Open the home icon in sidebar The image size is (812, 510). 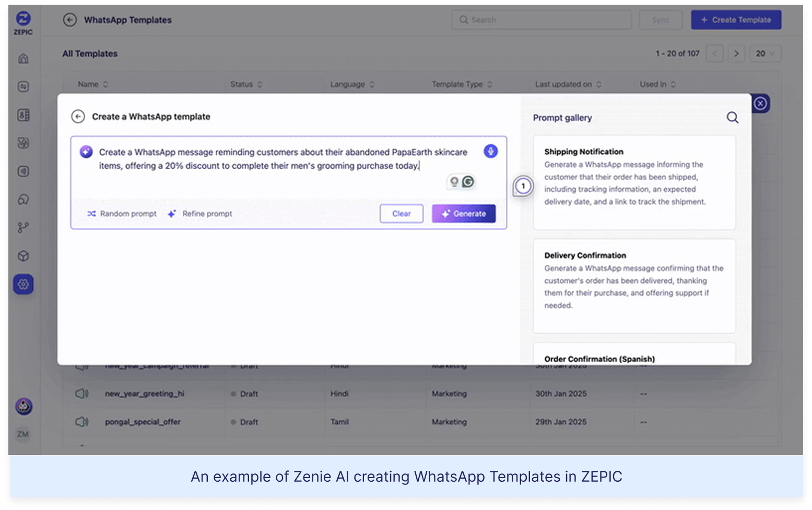click(x=23, y=59)
